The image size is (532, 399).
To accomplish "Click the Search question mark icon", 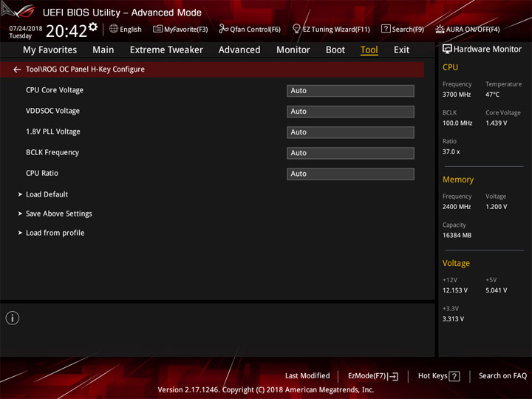I will pos(386,29).
